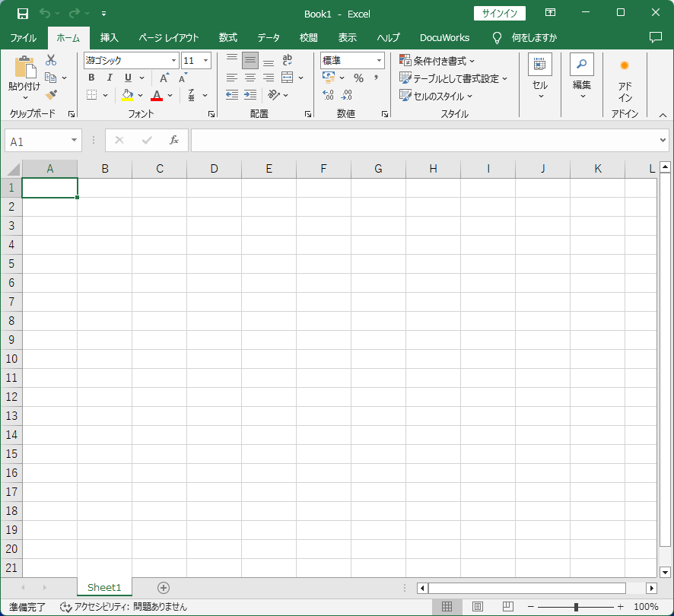Switch to Page Layout view button
674x616 pixels.
pos(477,607)
